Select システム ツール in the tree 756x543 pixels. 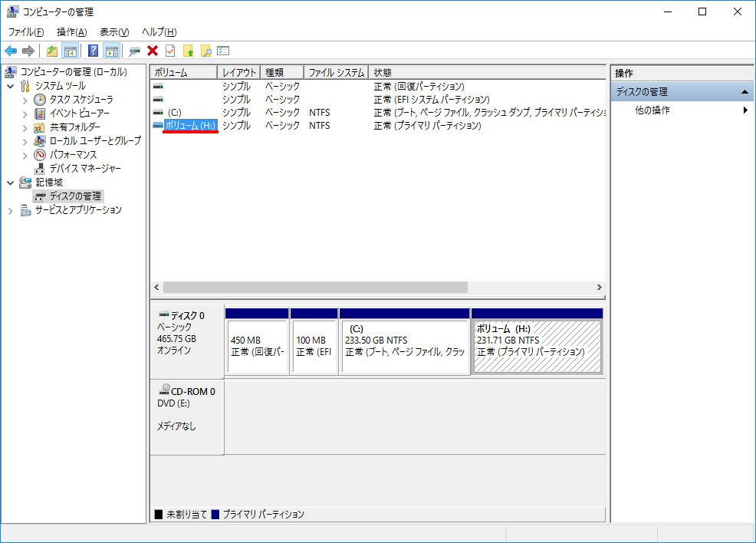pyautogui.click(x=61, y=86)
